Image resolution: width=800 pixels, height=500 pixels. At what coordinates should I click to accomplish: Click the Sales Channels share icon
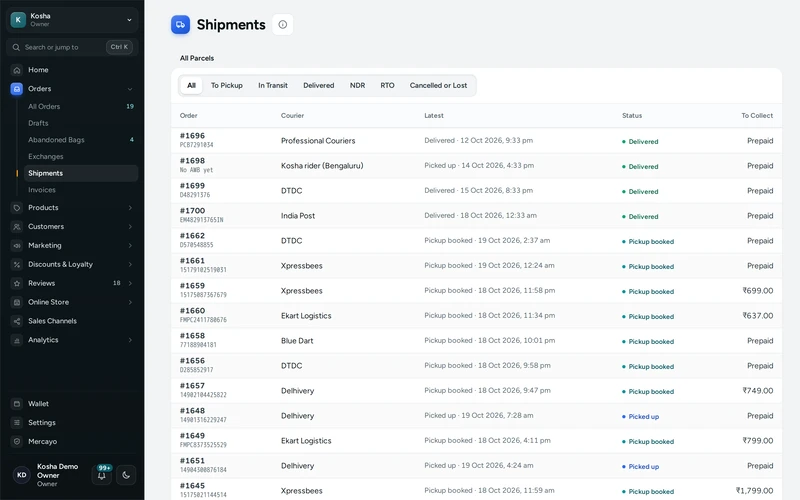17,321
